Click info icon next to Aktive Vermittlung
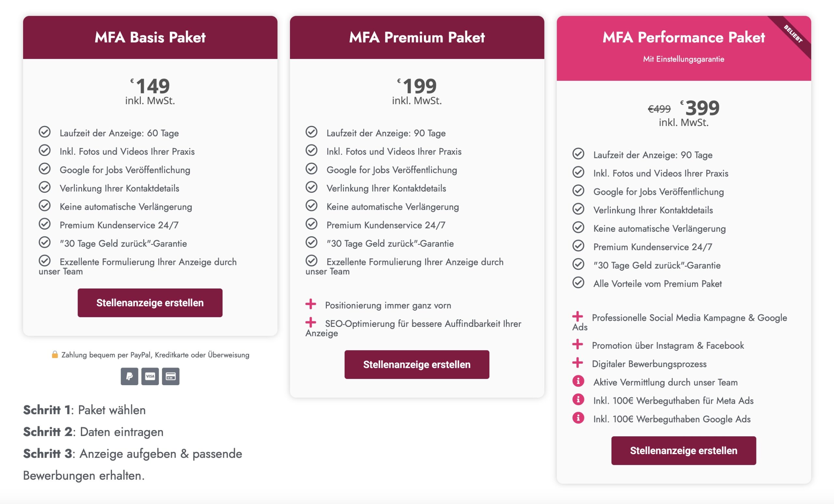 [578, 381]
